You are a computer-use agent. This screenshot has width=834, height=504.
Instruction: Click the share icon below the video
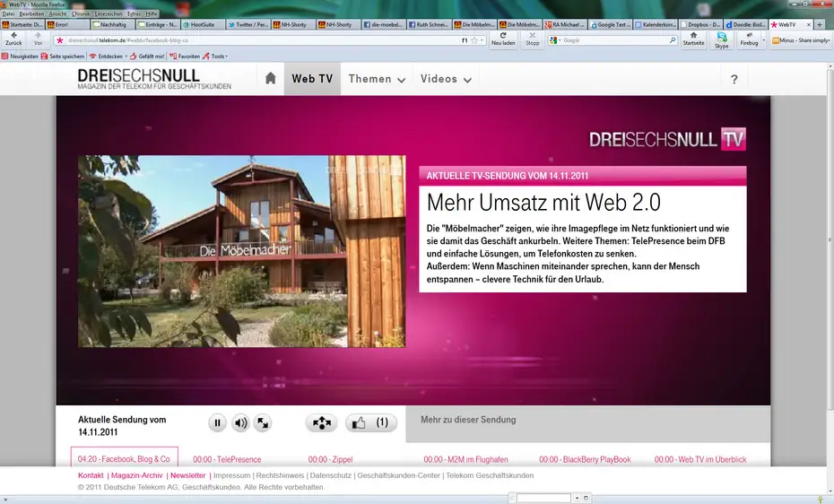pyautogui.click(x=322, y=423)
